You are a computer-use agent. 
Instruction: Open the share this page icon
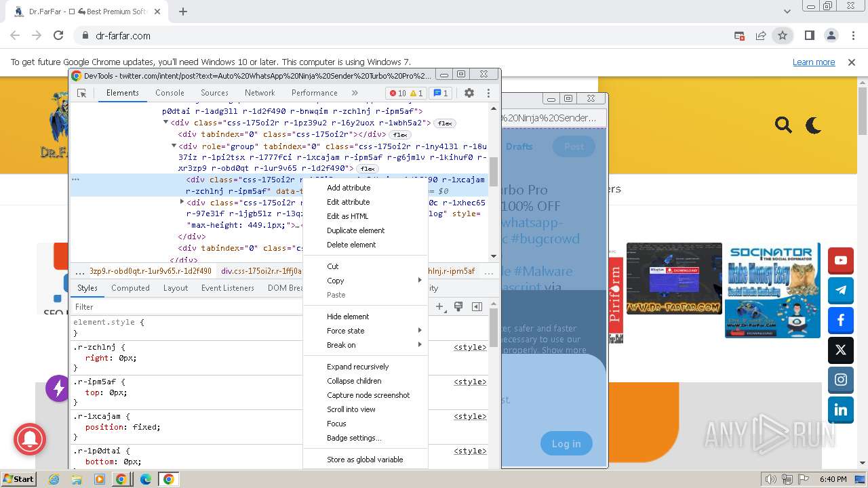pyautogui.click(x=761, y=35)
